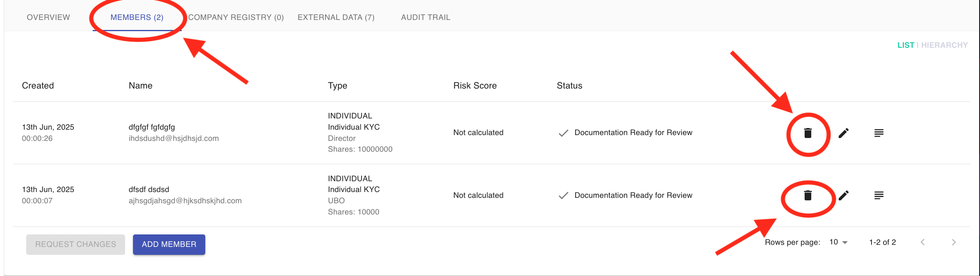This screenshot has width=980, height=276.
Task: Go to next page arrow
Action: click(x=953, y=242)
